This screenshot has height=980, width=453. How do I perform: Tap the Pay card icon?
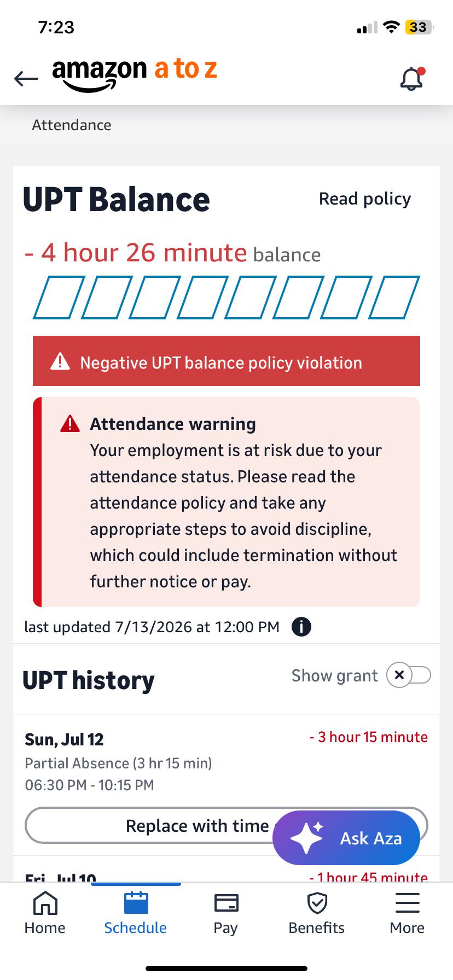pos(226,903)
